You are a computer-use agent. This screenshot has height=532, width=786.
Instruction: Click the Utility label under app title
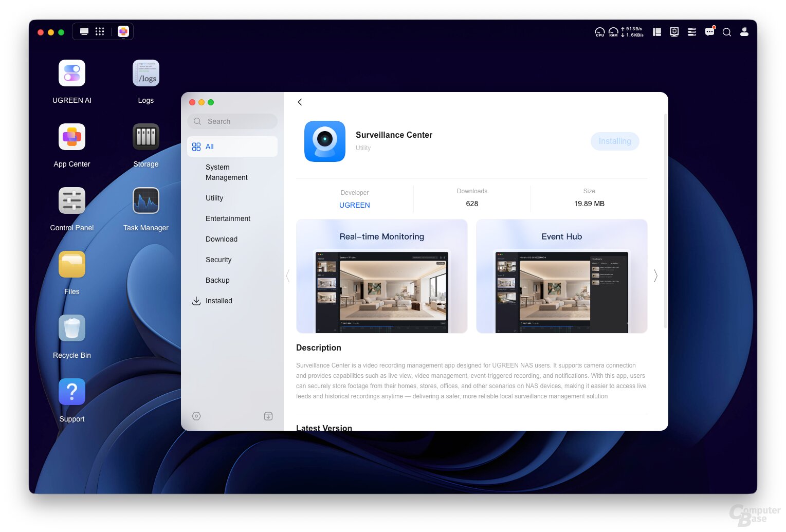[x=363, y=148]
